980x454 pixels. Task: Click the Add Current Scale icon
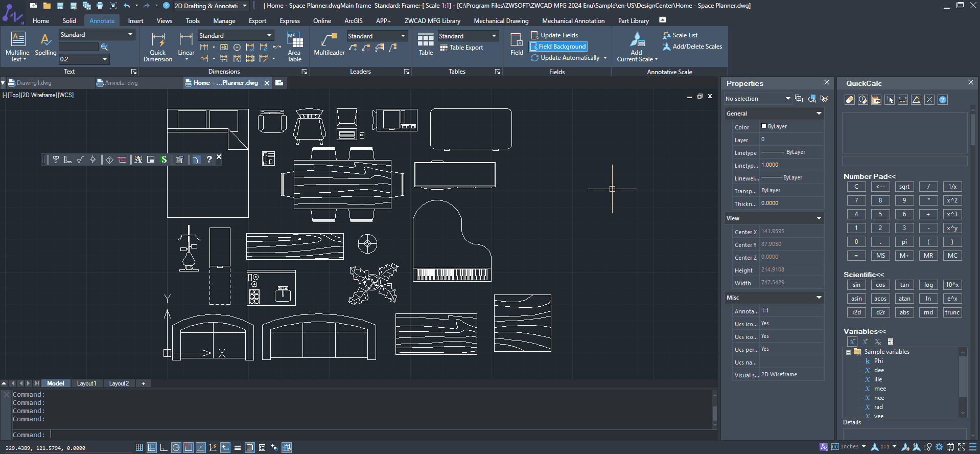pyautogui.click(x=637, y=47)
